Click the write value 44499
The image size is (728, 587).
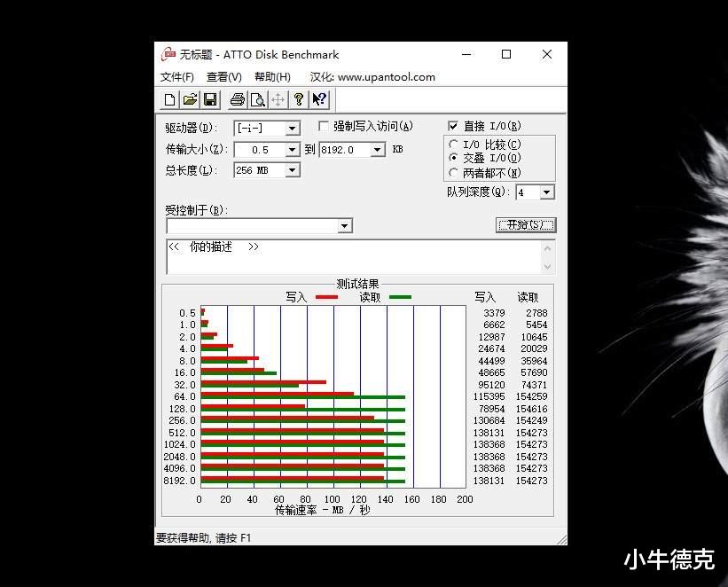pyautogui.click(x=491, y=361)
